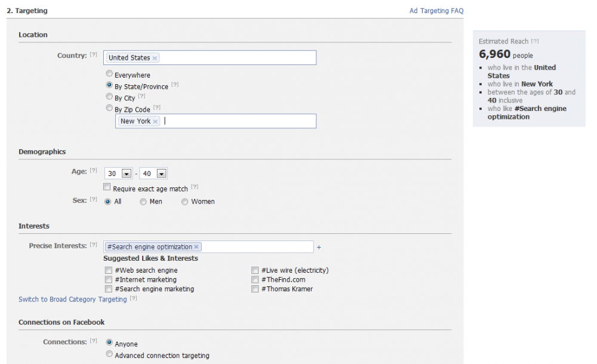This screenshot has height=364, width=597.
Task: Remove the United States country token
Action: tap(155, 57)
